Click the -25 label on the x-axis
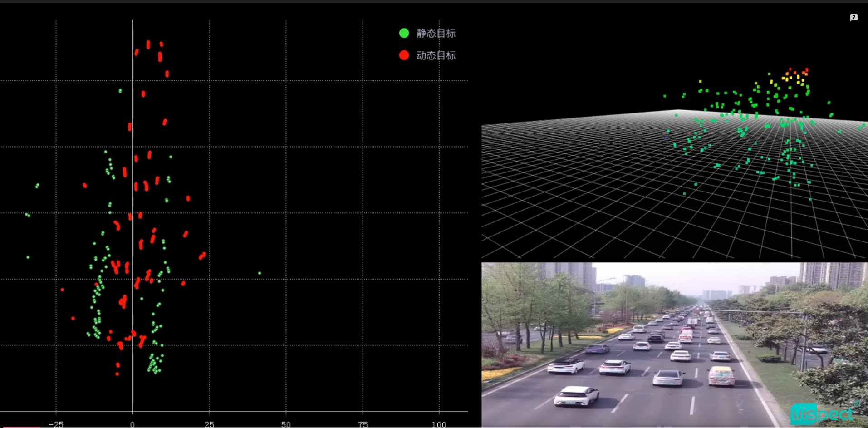 pos(56,424)
